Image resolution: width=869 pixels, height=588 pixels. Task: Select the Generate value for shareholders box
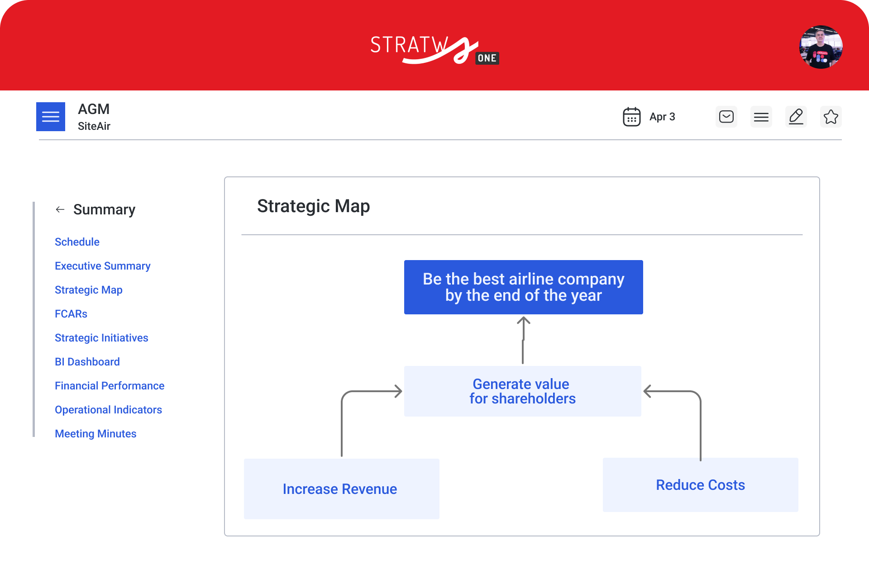(x=522, y=391)
